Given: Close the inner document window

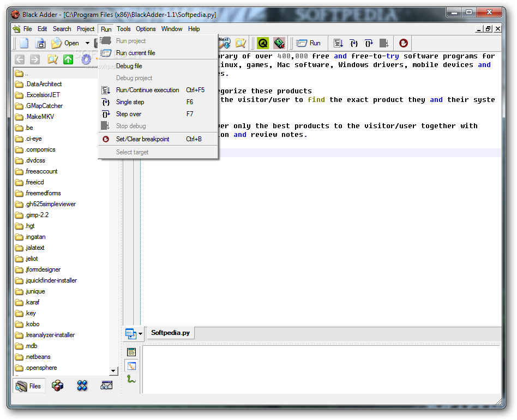Looking at the screenshot, I should tap(498, 29).
